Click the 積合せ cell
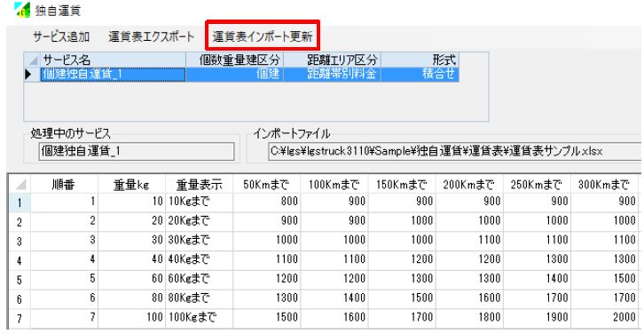The height and width of the screenshot is (334, 644). [x=420, y=75]
